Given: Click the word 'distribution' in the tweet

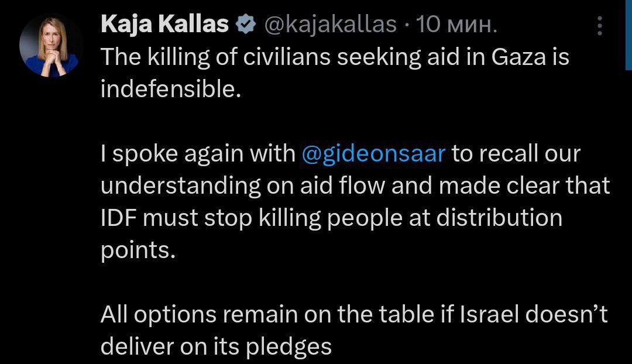Looking at the screenshot, I should click(499, 218).
